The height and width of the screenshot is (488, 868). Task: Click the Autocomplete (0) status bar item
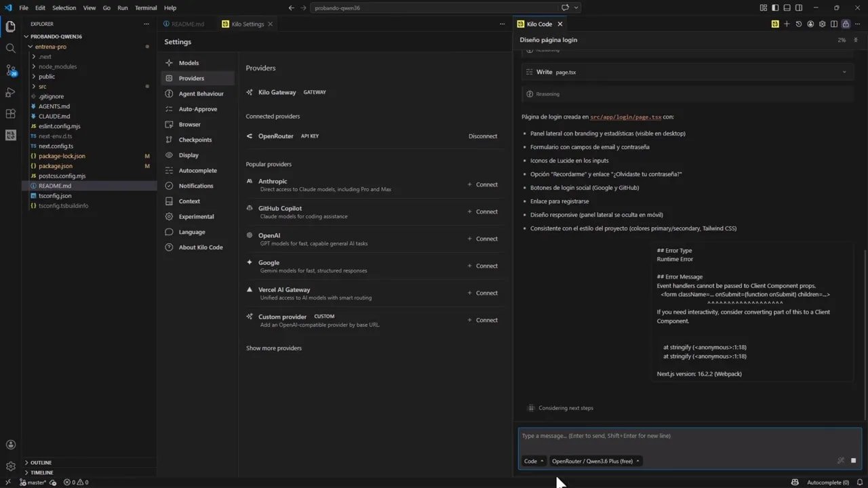coord(828,483)
